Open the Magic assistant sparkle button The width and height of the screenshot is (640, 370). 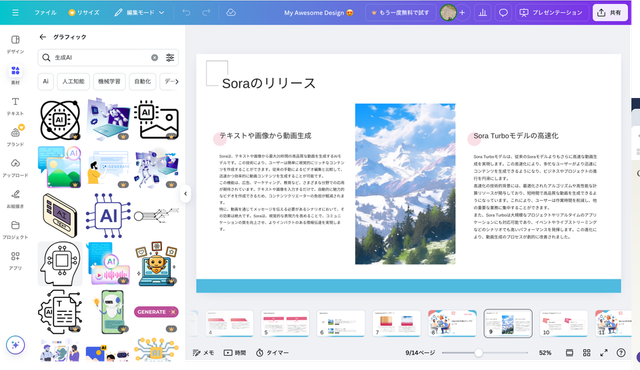tap(16, 345)
